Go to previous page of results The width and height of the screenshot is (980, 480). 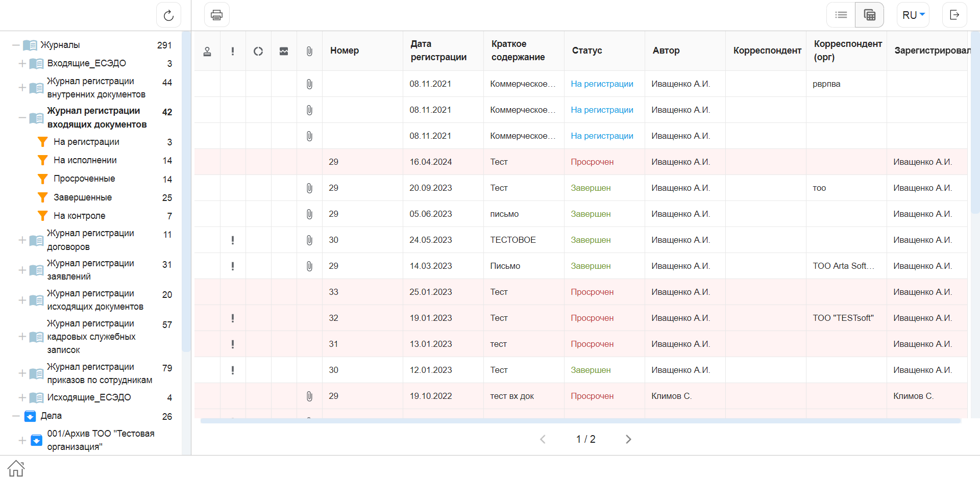click(543, 439)
